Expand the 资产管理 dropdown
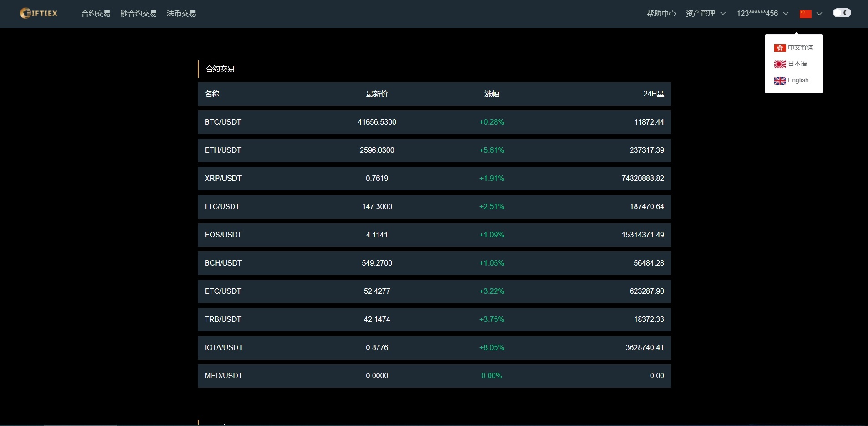The width and height of the screenshot is (868, 426). (x=705, y=14)
